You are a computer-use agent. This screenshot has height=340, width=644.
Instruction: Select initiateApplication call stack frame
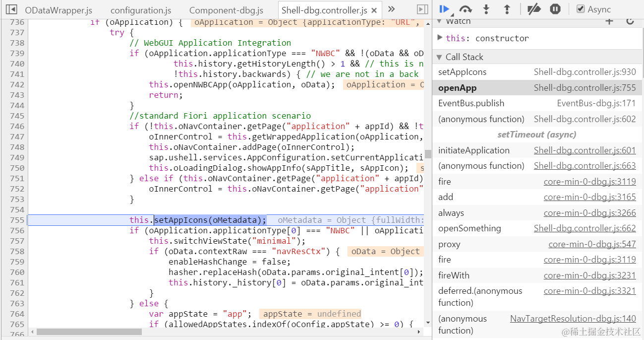pos(537,150)
